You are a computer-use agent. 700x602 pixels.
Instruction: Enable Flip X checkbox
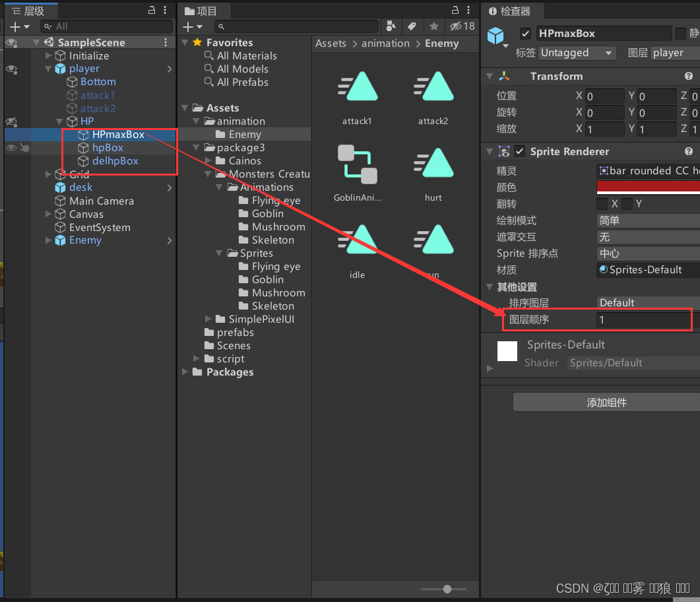click(602, 204)
